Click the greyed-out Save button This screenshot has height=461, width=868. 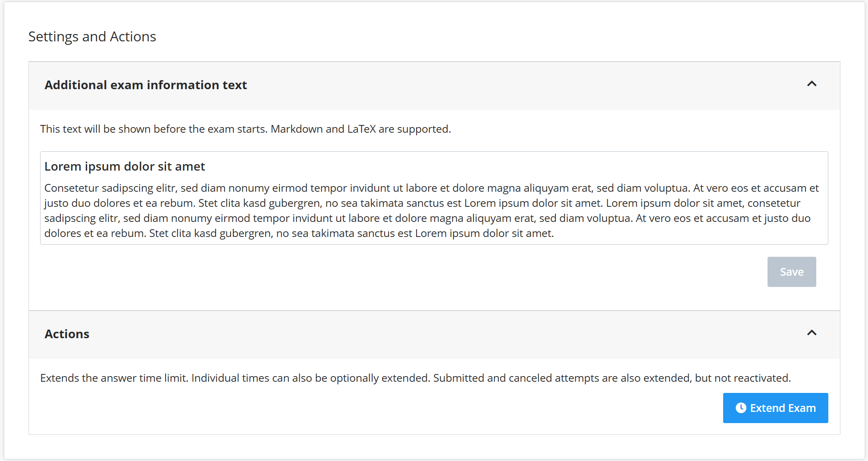point(791,272)
